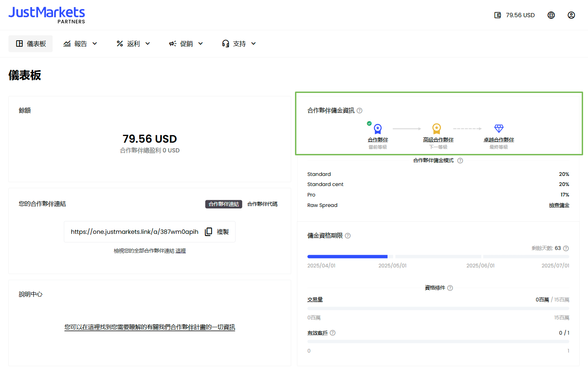Click the 卓越合作夥伴 level link
Image resolution: width=588 pixels, height=378 pixels.
coord(499,140)
